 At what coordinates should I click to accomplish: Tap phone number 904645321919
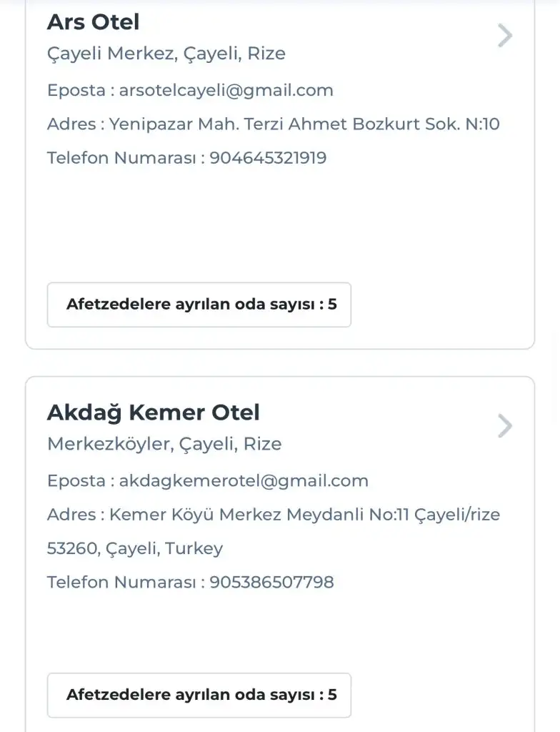(x=268, y=158)
